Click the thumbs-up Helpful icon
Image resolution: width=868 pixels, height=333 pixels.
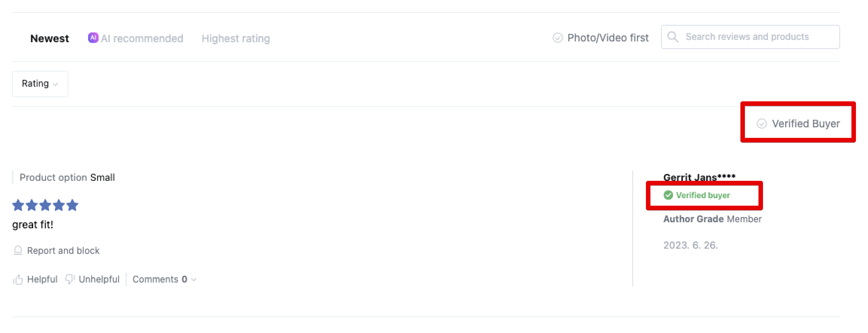coord(18,280)
